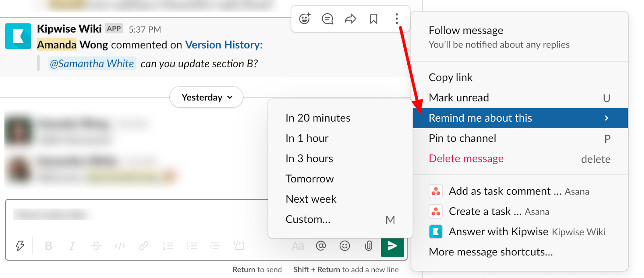
Task: Select Pin to channel
Action: coord(462,138)
